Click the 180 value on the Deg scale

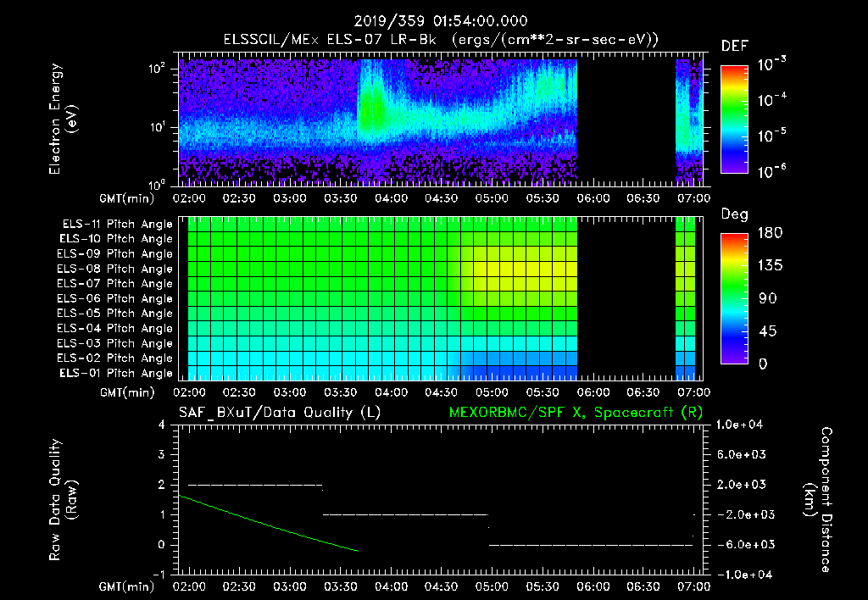pyautogui.click(x=771, y=233)
